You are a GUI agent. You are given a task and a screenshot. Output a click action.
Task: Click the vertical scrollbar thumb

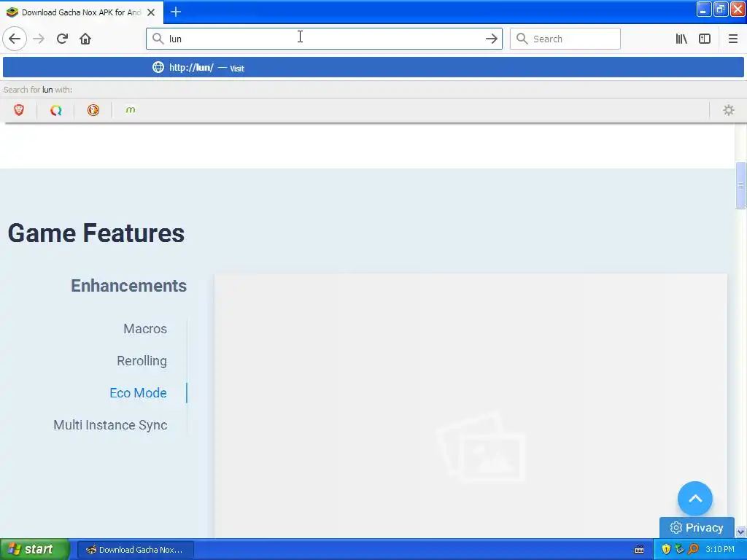click(740, 185)
